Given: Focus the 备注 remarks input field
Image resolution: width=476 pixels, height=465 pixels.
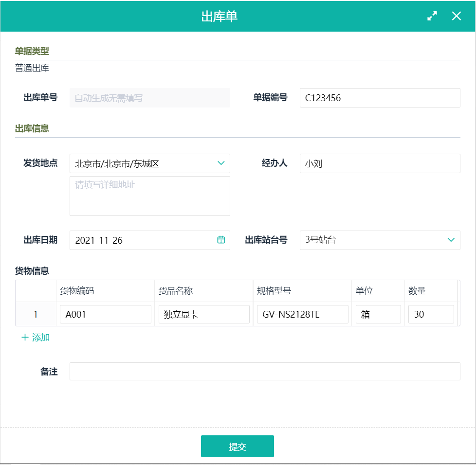Looking at the screenshot, I should point(265,371).
